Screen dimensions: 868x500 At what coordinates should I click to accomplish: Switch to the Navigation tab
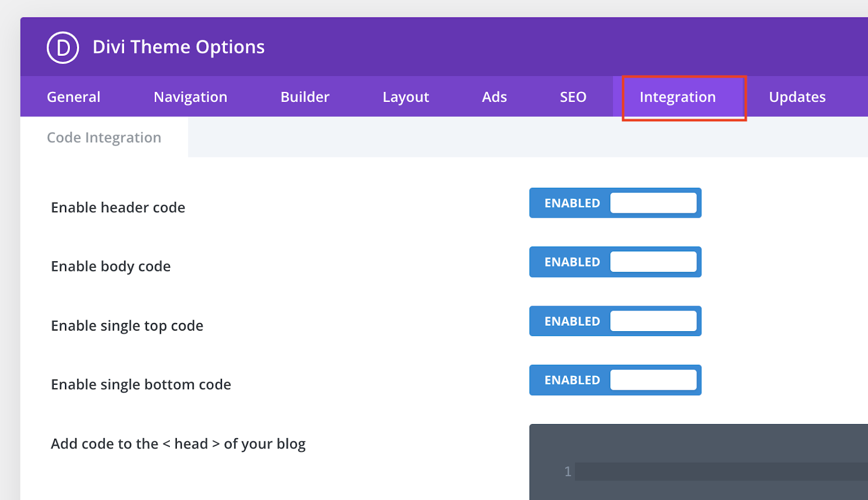tap(190, 97)
